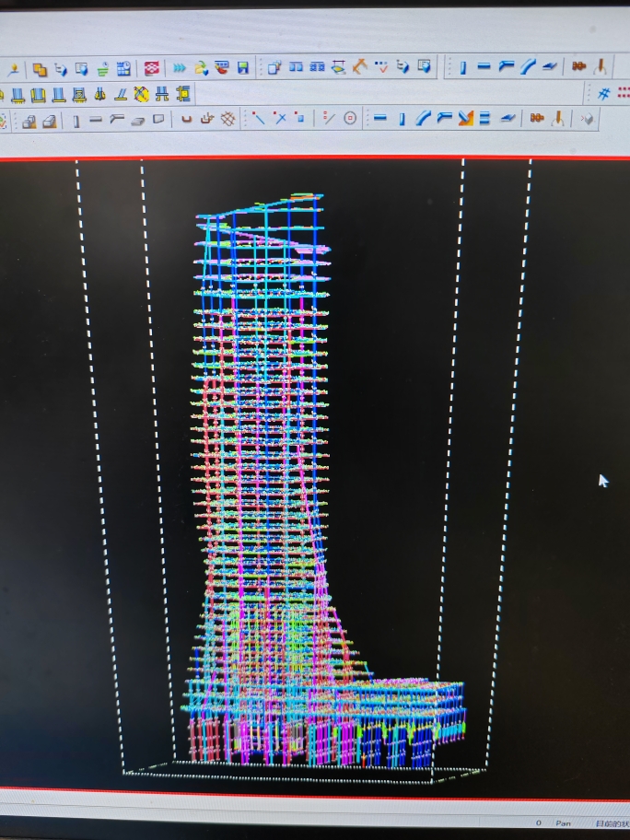Click the Pan field in status bar

pyautogui.click(x=564, y=822)
